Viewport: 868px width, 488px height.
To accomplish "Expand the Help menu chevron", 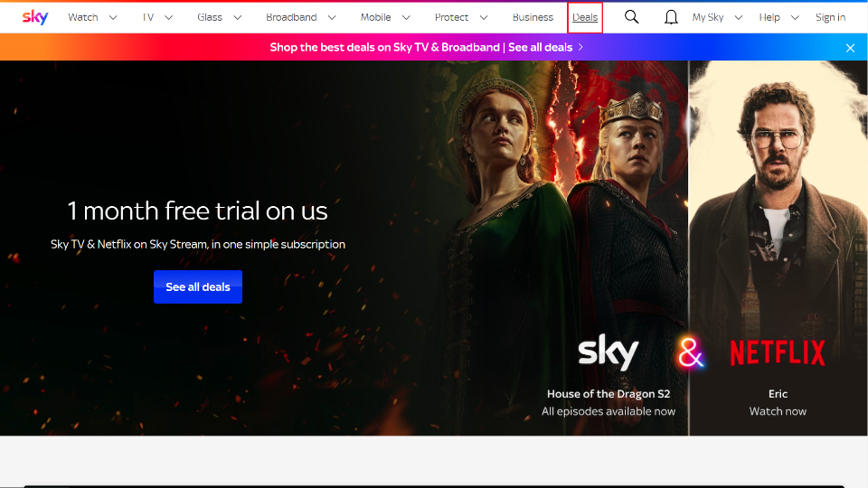I will (x=795, y=18).
